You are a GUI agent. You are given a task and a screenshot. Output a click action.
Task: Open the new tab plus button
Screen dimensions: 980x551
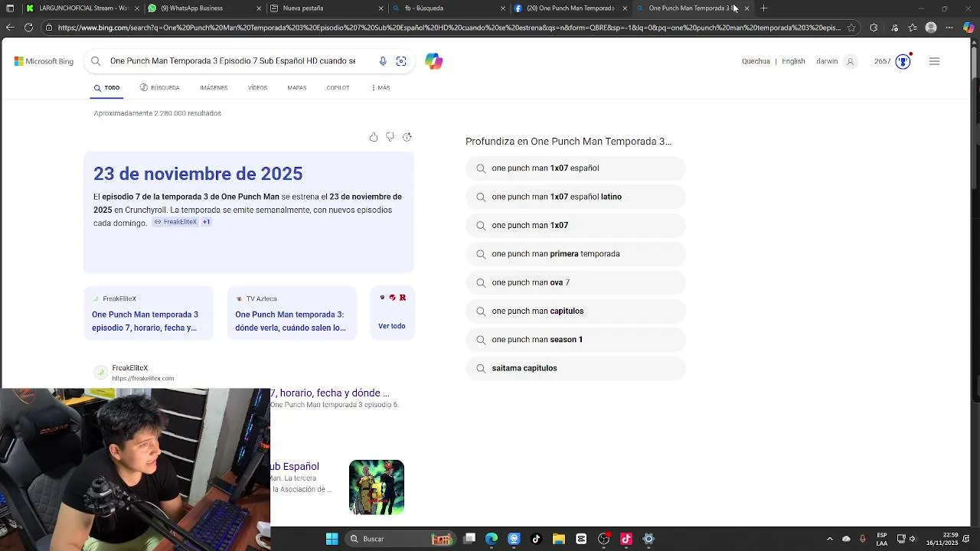coord(763,8)
